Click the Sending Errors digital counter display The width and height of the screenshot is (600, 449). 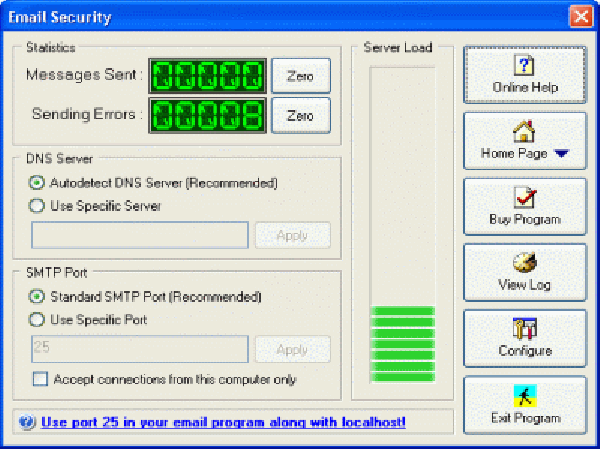click(x=207, y=115)
